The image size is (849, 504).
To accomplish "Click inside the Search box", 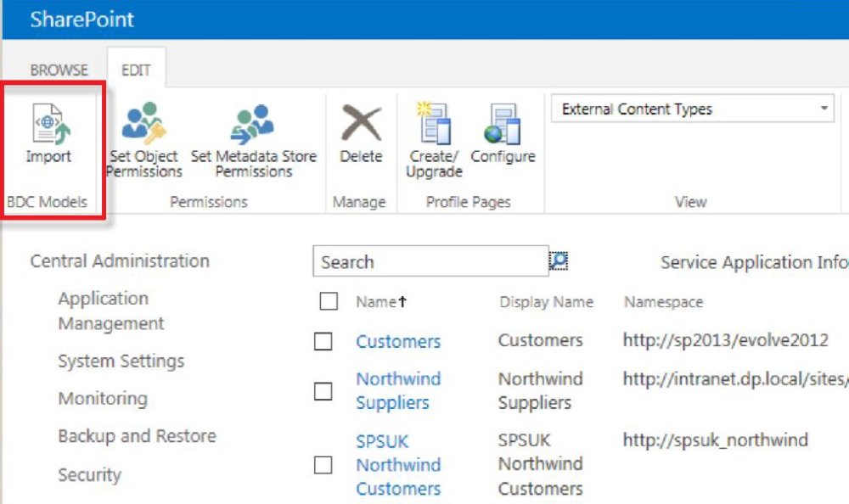I will click(x=430, y=262).
